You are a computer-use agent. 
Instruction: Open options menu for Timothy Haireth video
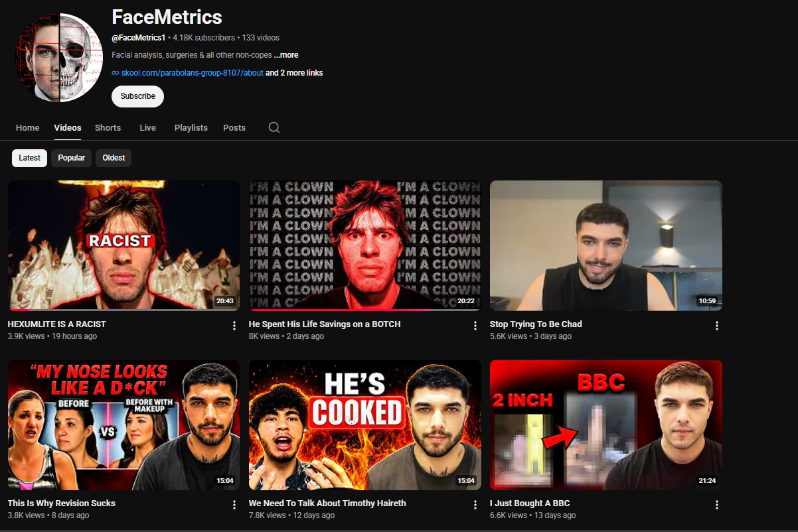pos(475,505)
